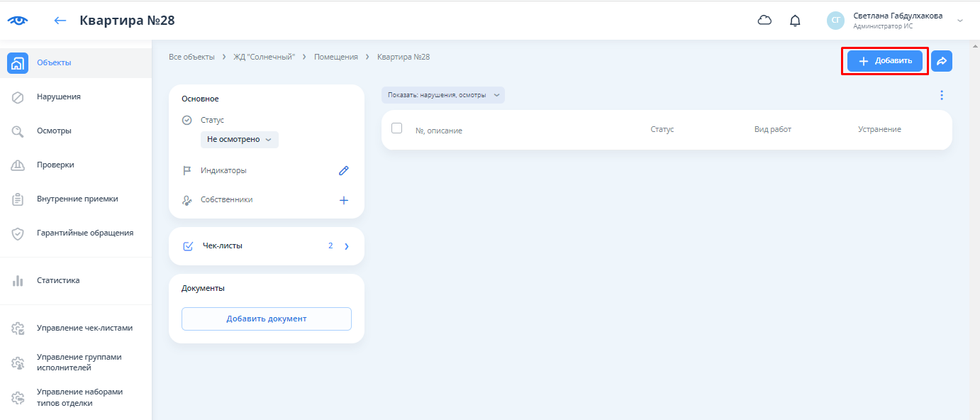Image resolution: width=980 pixels, height=420 pixels.
Task: Click the Добавить button
Action: [x=884, y=61]
